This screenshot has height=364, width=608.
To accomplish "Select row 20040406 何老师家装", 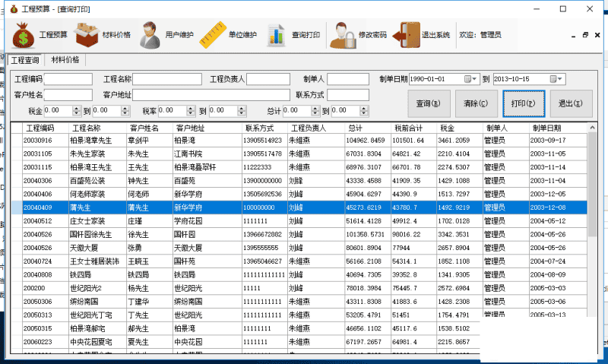I will [299, 195].
